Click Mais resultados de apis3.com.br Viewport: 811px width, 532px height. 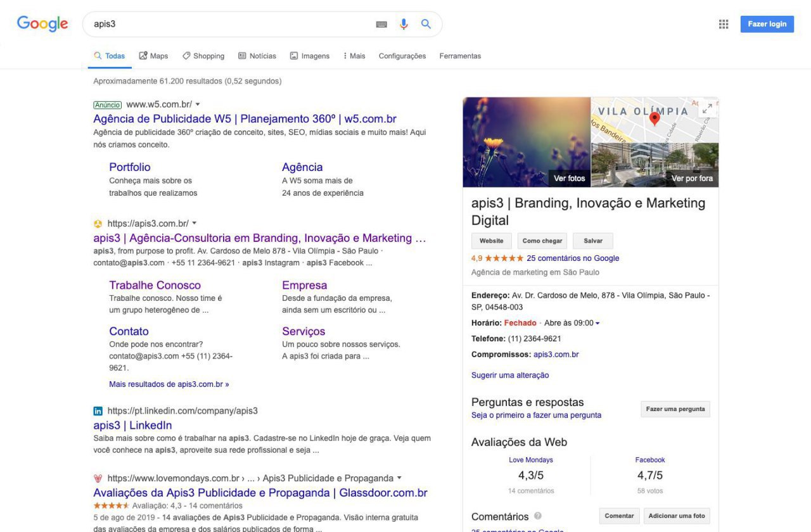(x=169, y=384)
